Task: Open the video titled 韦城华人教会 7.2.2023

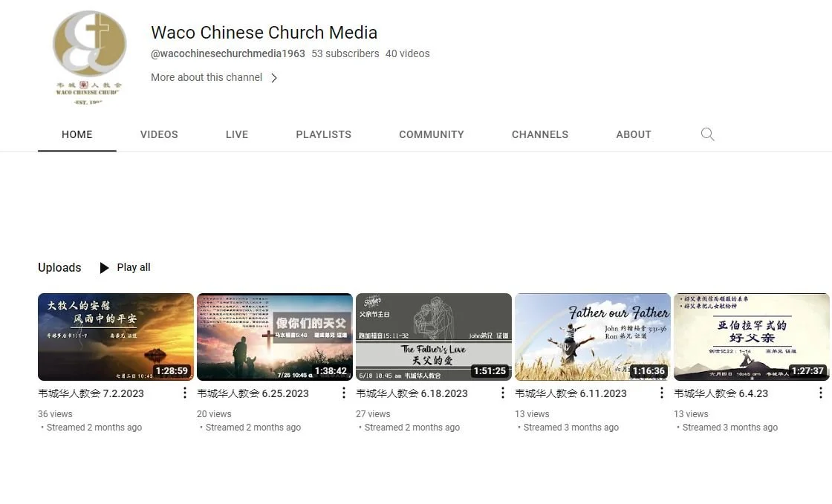Action: (x=91, y=393)
